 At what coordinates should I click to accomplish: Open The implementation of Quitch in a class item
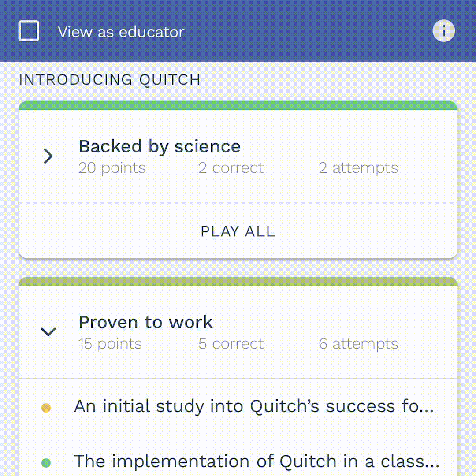[x=257, y=461]
